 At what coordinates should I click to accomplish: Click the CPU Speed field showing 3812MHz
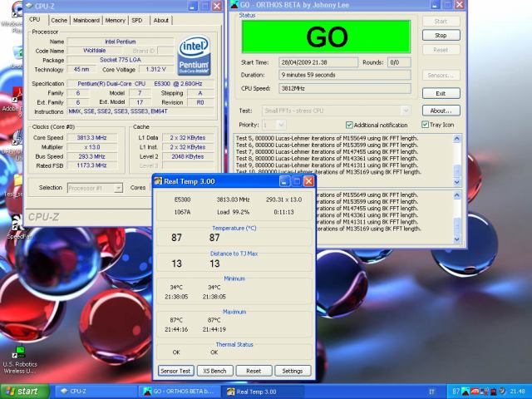(345, 89)
